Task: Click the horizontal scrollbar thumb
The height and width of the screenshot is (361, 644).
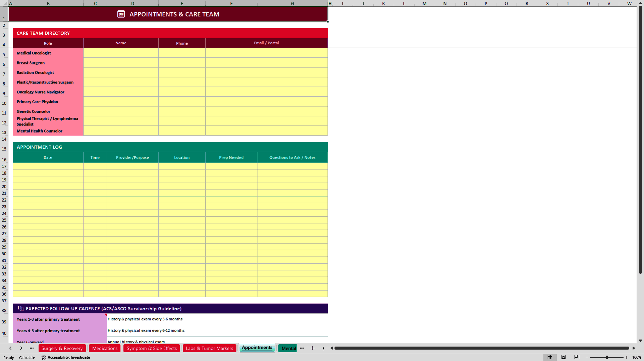Action: tap(482, 348)
